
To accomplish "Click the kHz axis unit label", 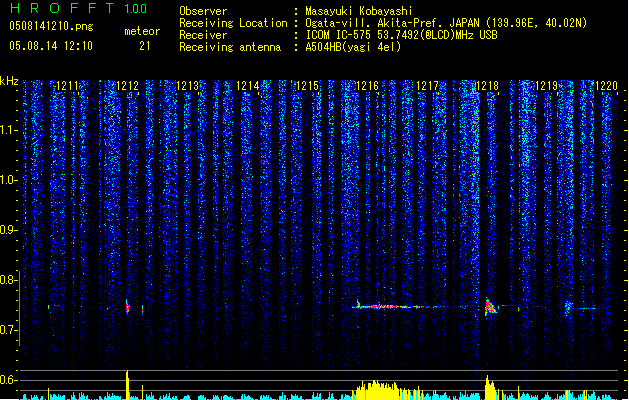I will [9, 81].
